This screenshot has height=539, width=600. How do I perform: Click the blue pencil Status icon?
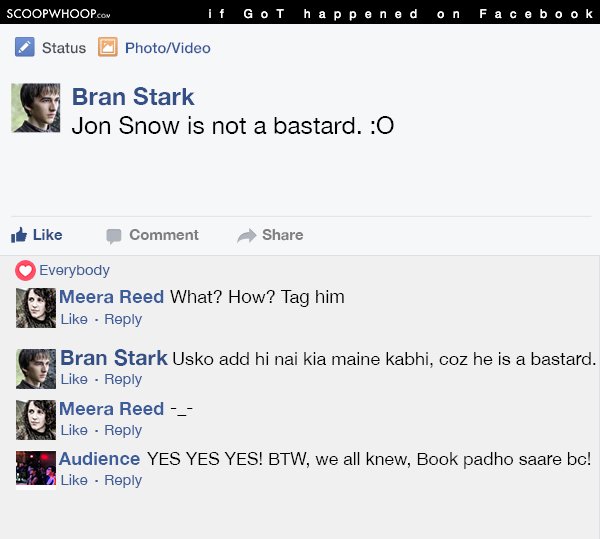[24, 47]
